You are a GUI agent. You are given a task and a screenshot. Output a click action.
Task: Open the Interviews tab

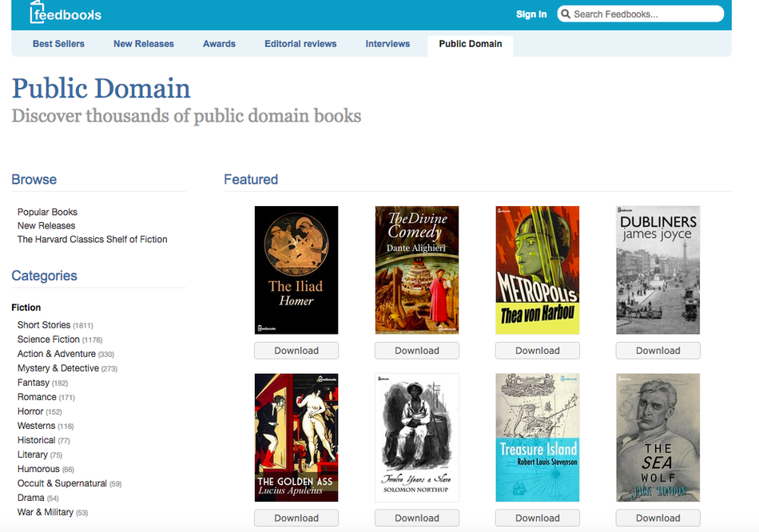(387, 44)
